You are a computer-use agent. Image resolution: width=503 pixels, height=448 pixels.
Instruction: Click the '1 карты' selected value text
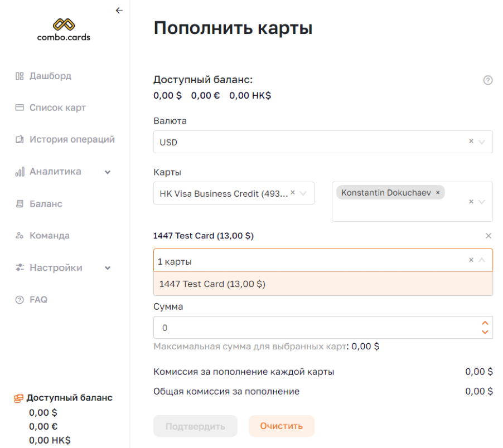tap(175, 261)
